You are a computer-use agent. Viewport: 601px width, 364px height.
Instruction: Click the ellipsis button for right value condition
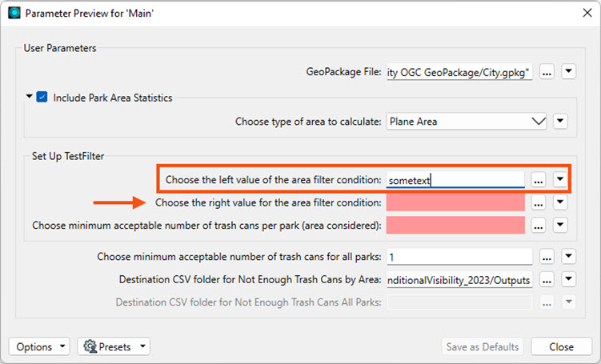click(x=538, y=202)
